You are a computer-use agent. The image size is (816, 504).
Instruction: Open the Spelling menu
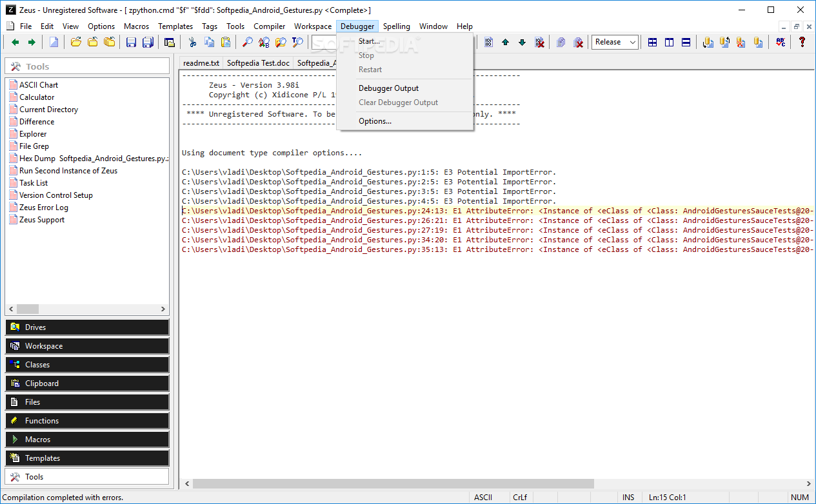pyautogui.click(x=396, y=26)
